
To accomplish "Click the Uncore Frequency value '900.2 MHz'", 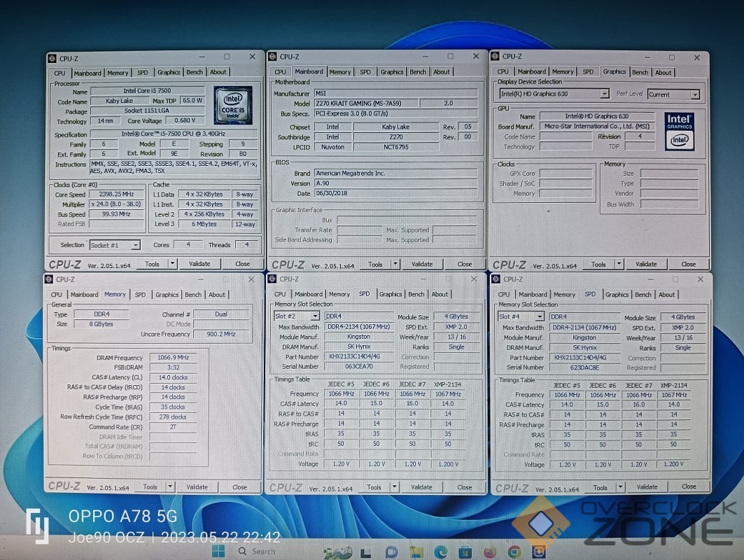I will point(221,334).
